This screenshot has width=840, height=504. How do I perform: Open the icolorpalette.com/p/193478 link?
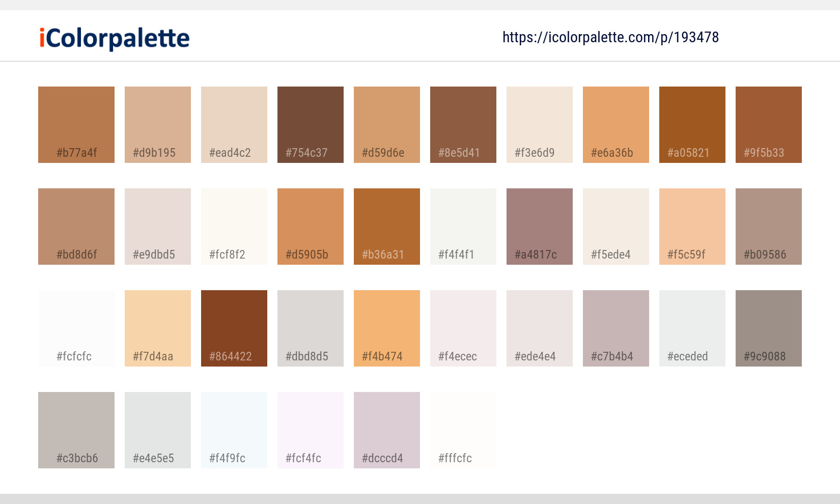tap(609, 37)
